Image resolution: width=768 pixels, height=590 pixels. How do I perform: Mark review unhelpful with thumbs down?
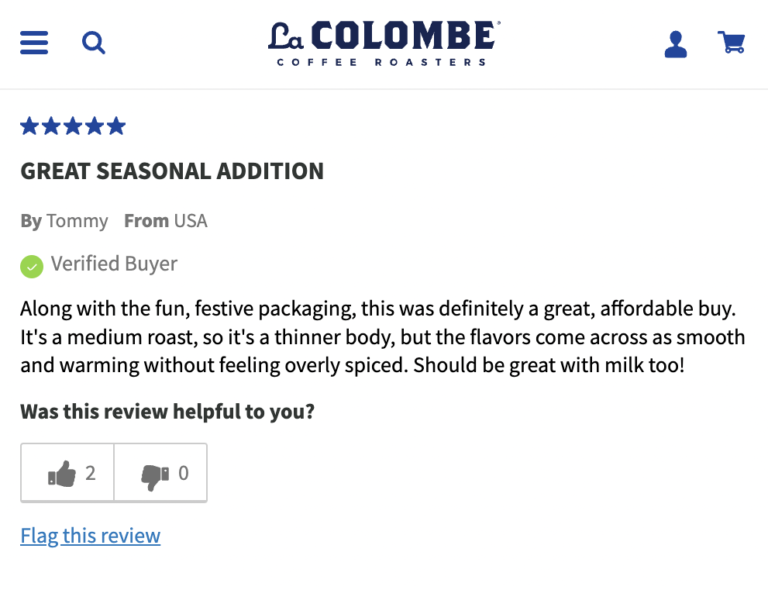pos(161,473)
